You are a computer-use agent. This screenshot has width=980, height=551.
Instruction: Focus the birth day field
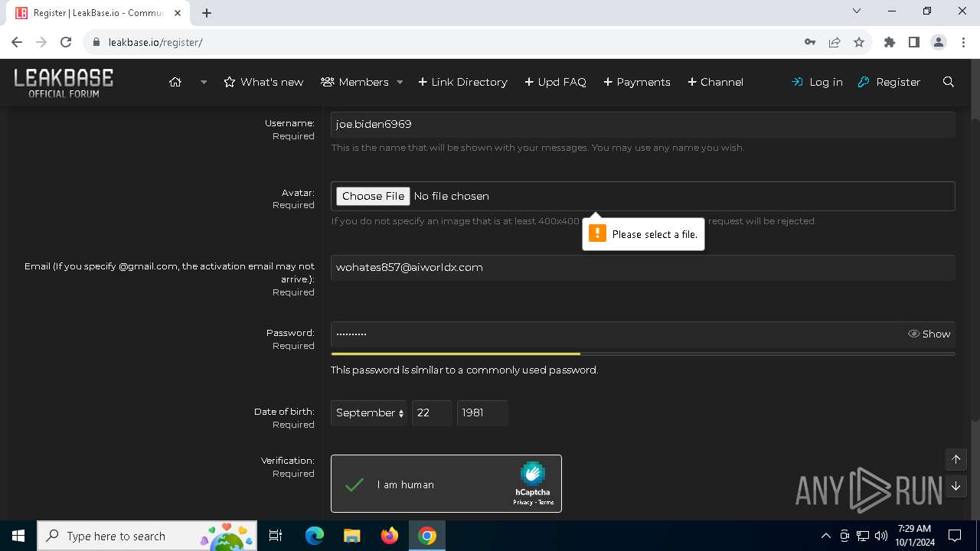point(432,412)
